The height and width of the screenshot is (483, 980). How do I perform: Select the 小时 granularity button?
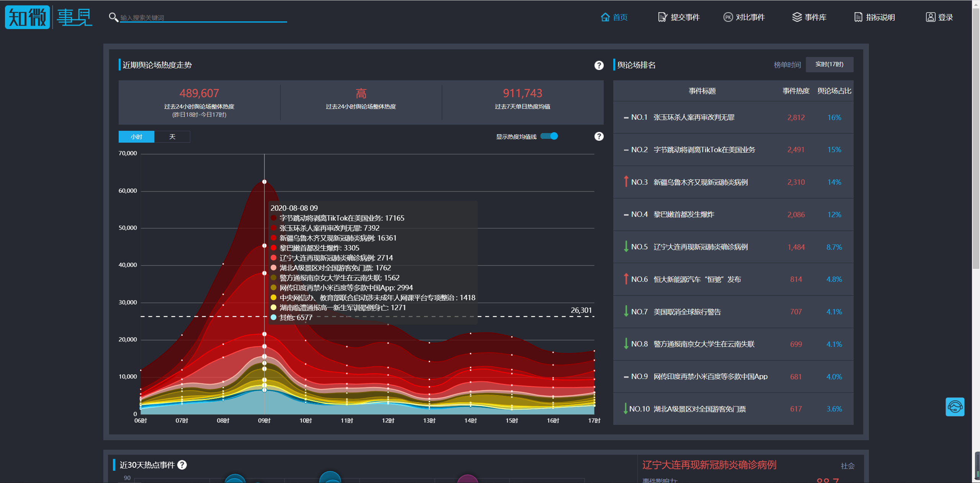pos(136,137)
